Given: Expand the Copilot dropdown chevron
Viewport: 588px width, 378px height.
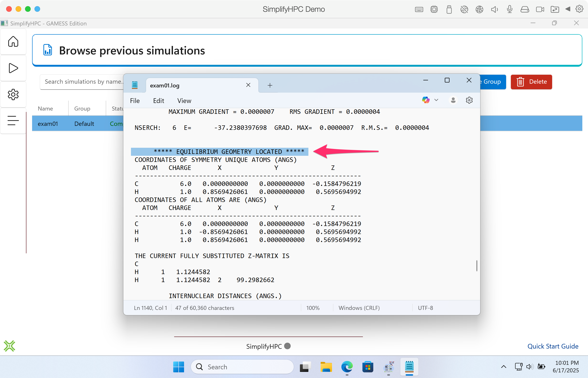Looking at the screenshot, I should [x=436, y=100].
